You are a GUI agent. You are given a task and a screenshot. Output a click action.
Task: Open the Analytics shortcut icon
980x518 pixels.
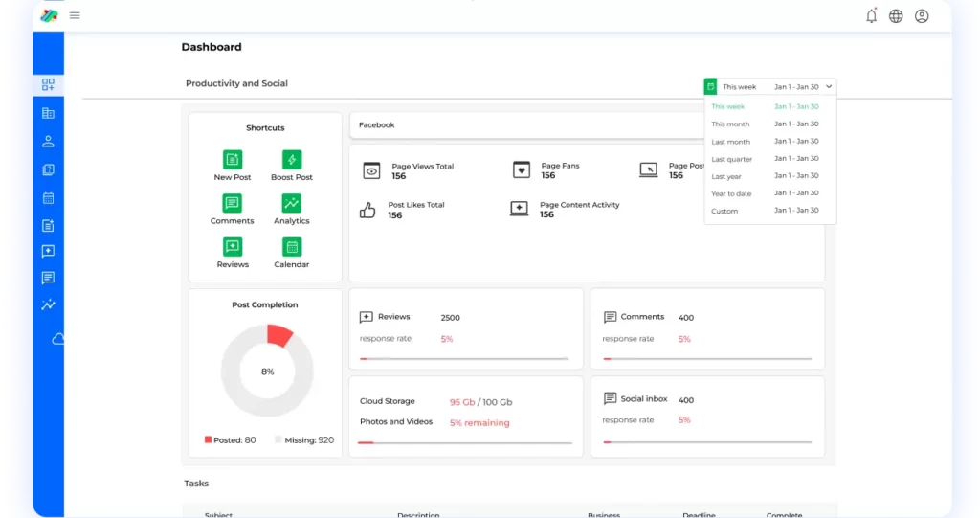click(292, 203)
